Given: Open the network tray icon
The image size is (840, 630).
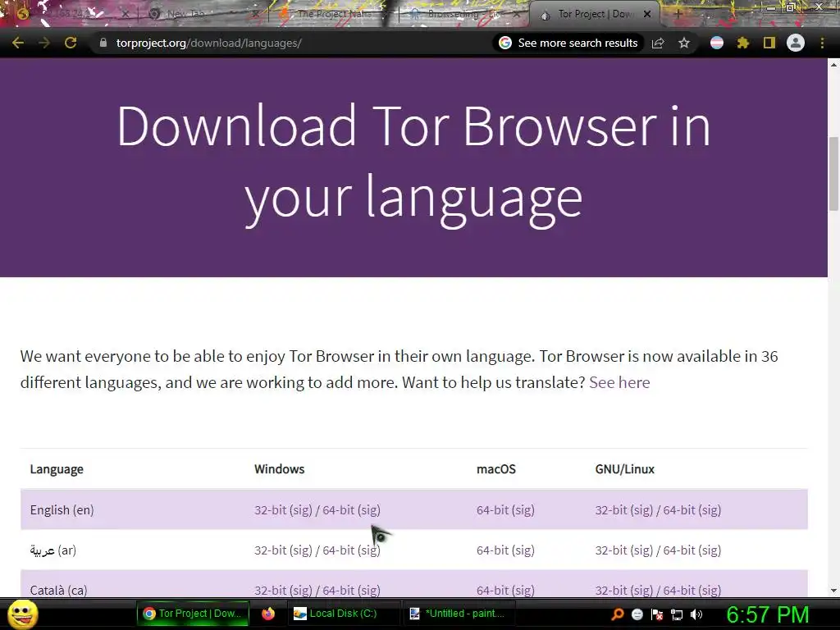Looking at the screenshot, I should [x=677, y=614].
